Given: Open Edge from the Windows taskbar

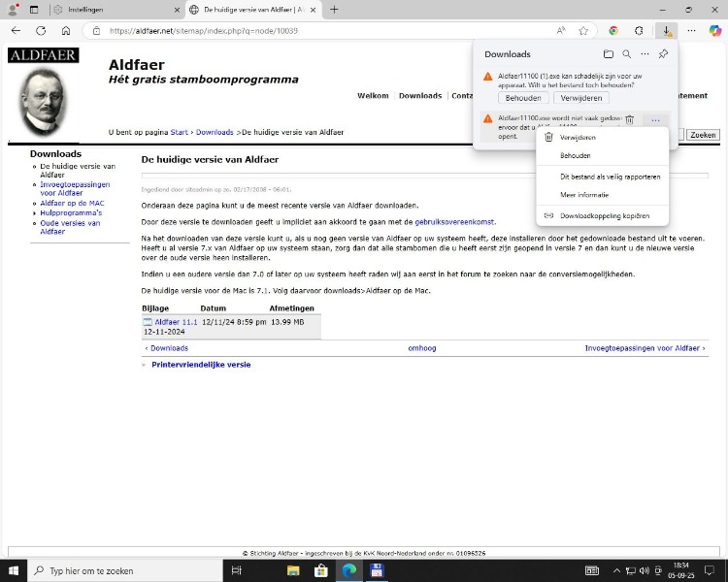Looking at the screenshot, I should [348, 570].
